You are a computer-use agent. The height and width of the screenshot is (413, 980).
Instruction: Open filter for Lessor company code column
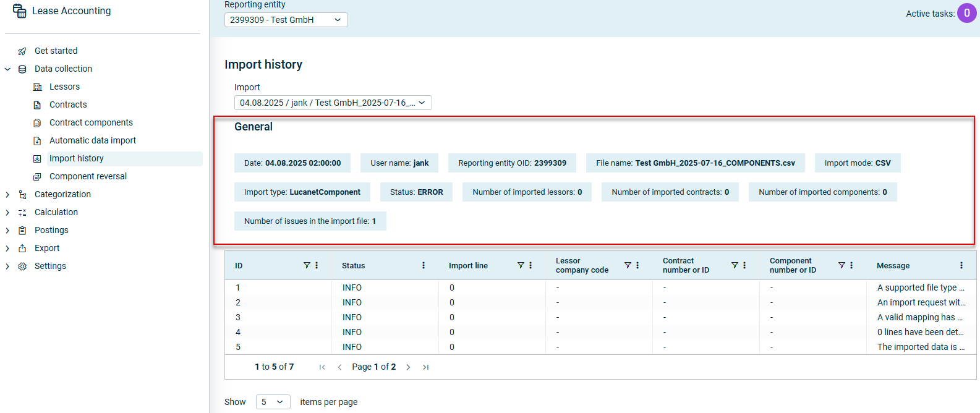pos(628,265)
